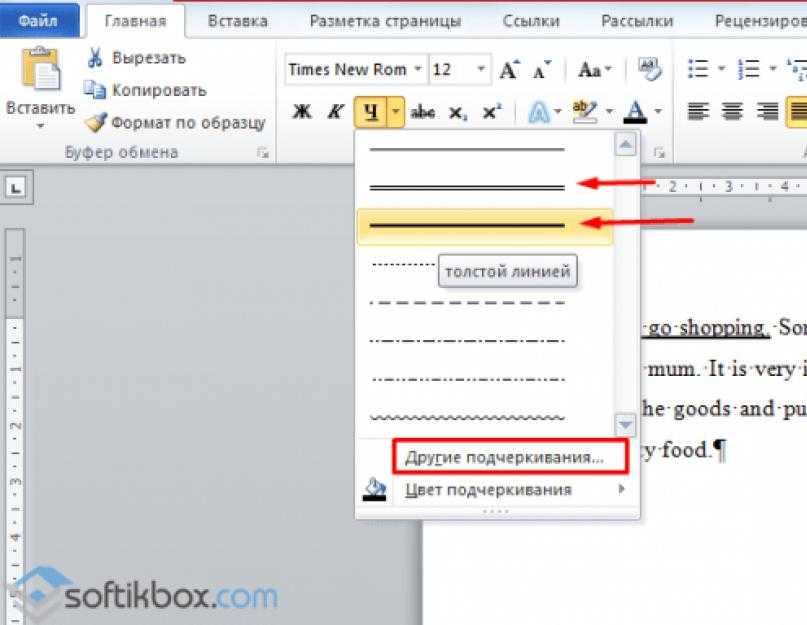807x625 pixels.
Task: Open Вставить paste options arrow
Action: (40, 126)
